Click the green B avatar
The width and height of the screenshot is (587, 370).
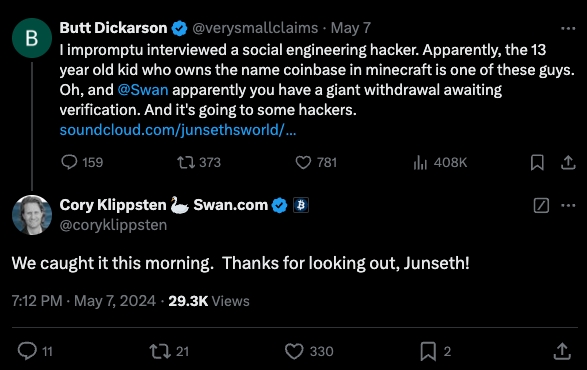coord(32,38)
